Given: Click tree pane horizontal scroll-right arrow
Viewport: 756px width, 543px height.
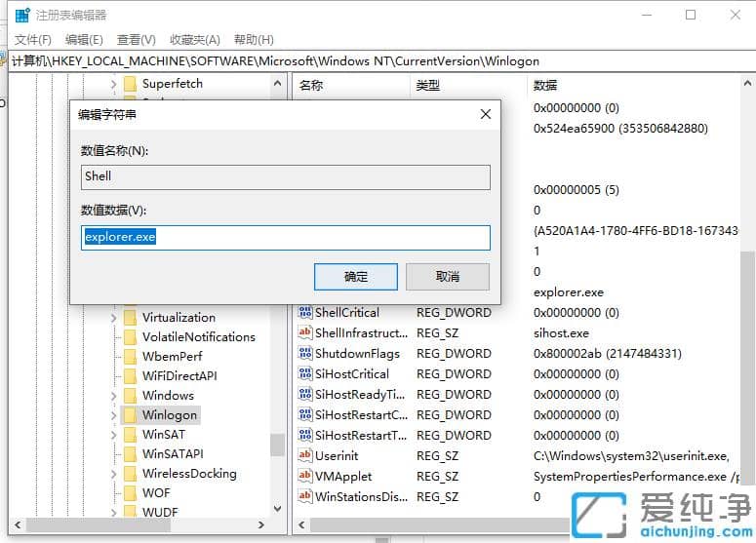Looking at the screenshot, I should 260,524.
